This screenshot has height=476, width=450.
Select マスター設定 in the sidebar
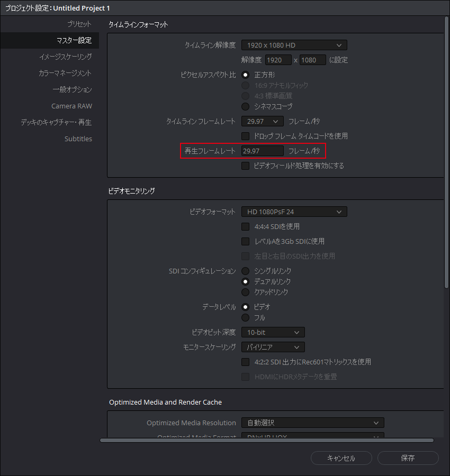[x=50, y=40]
